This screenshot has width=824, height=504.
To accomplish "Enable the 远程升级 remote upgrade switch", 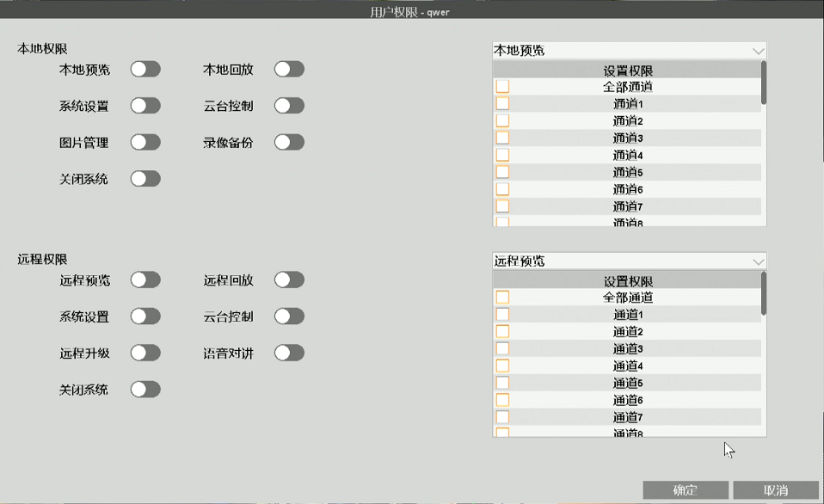I will pyautogui.click(x=145, y=353).
